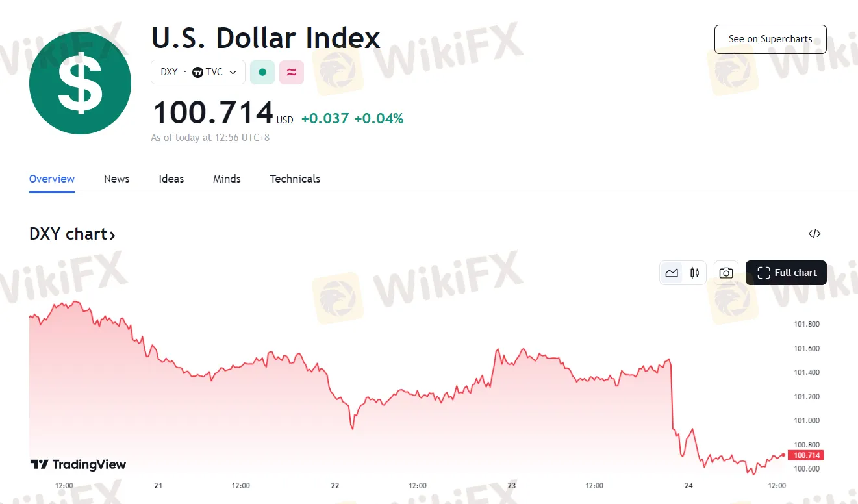Image resolution: width=858 pixels, height=504 pixels.
Task: Click the green dollar sign logo
Action: click(x=80, y=83)
